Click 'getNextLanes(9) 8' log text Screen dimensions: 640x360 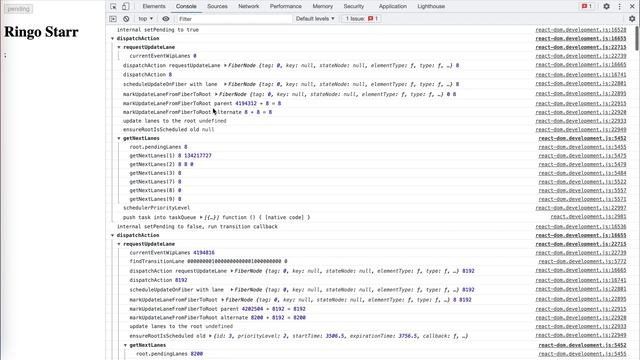(155, 199)
